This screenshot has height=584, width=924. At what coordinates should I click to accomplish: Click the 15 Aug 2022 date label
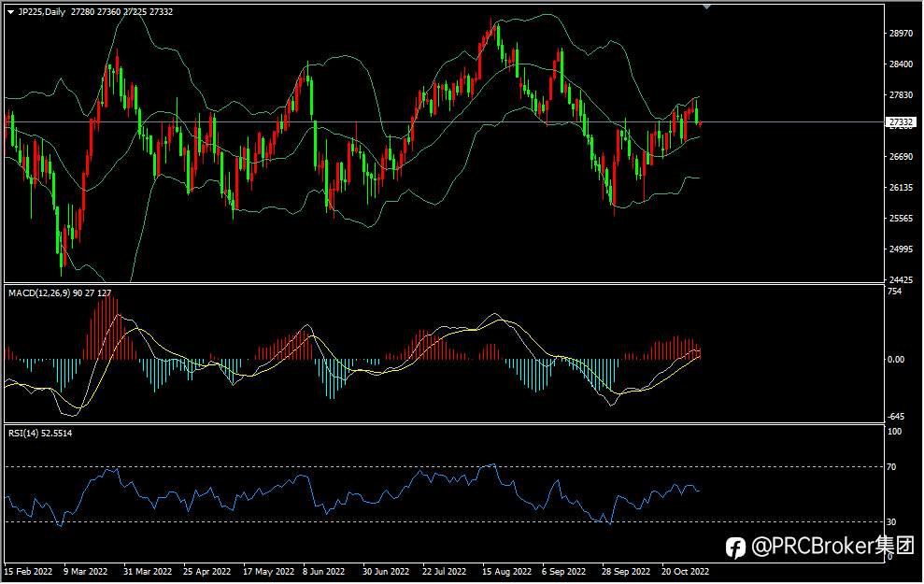(506, 572)
